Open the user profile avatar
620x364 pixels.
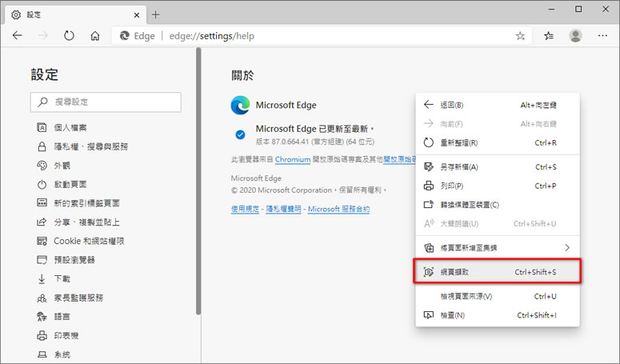point(575,36)
